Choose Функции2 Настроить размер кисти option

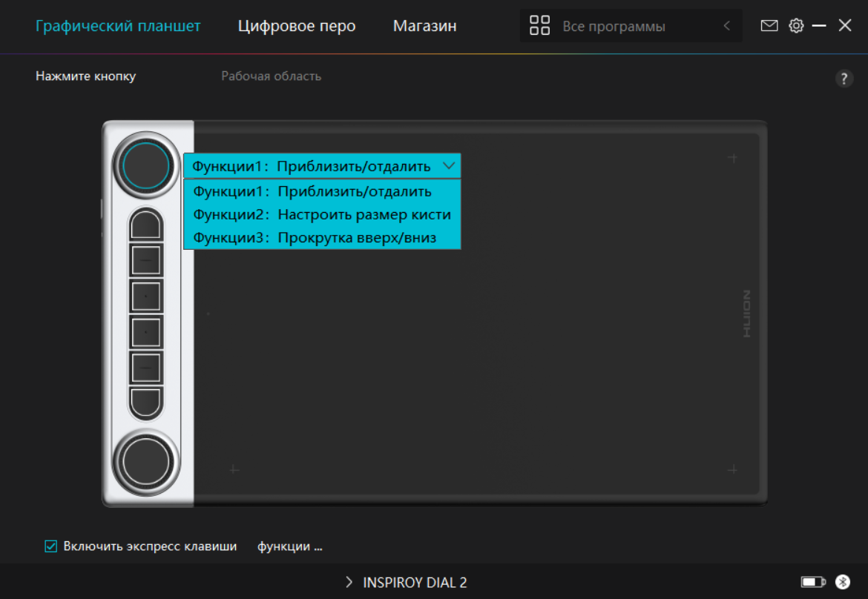coord(322,214)
